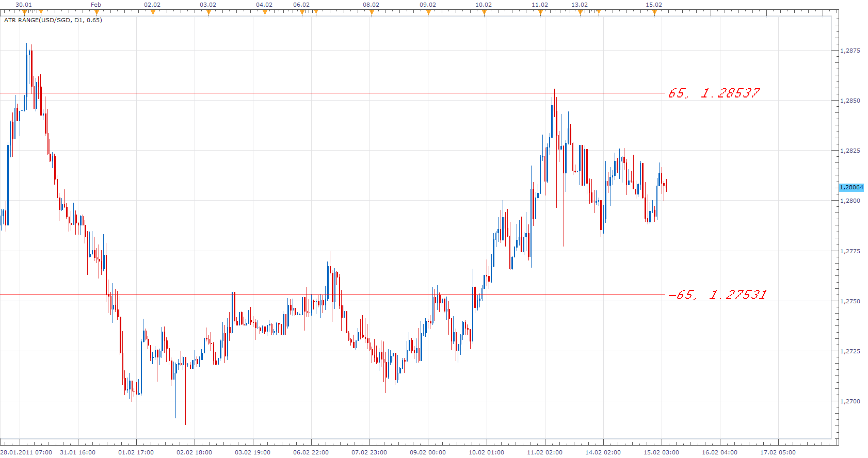The width and height of the screenshot is (868, 458).
Task: Click the orange marker under 13.02
Action: 580,12
